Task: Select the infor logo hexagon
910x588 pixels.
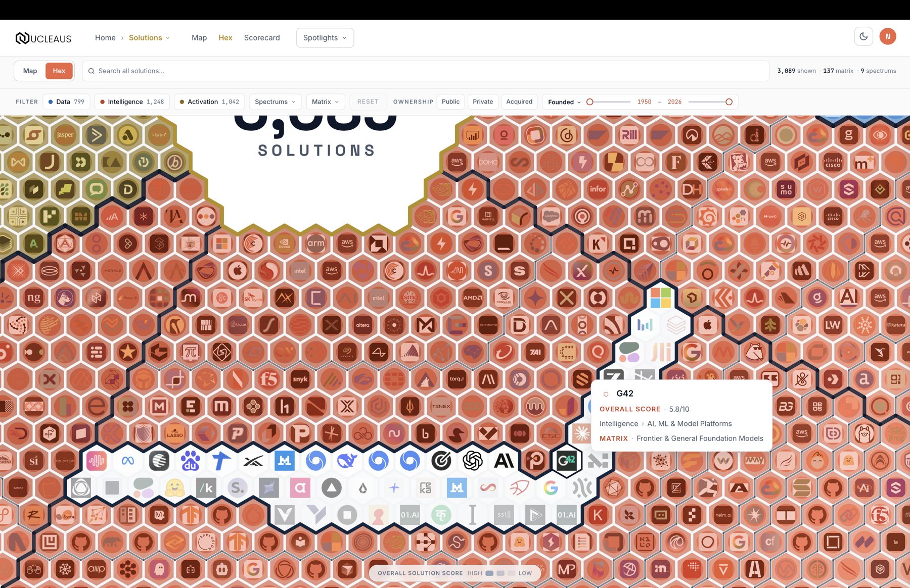Action: 598,189
